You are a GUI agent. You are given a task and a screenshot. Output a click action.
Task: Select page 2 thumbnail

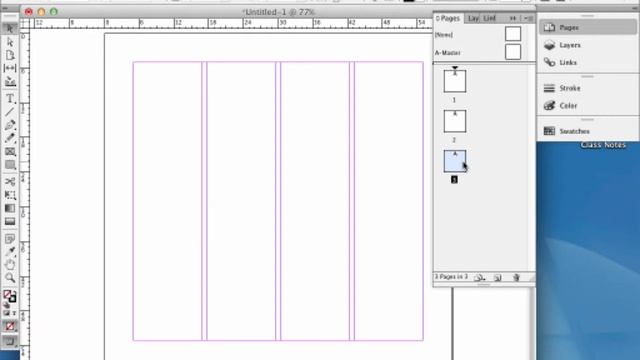pyautogui.click(x=455, y=121)
